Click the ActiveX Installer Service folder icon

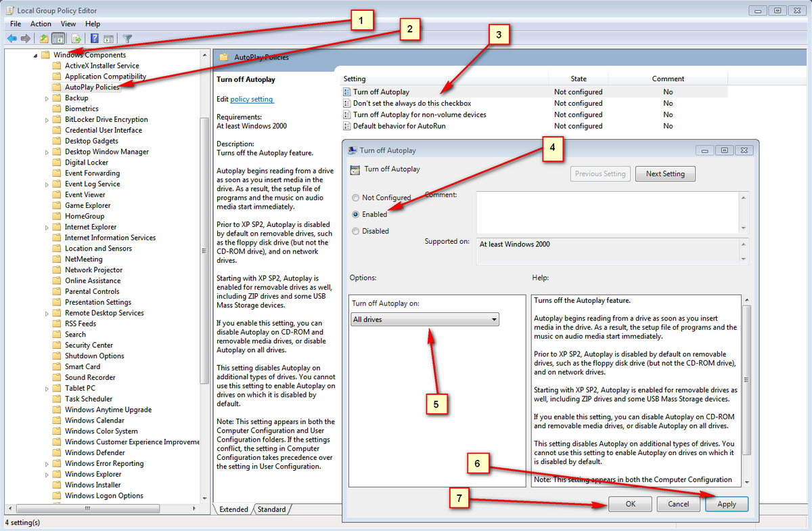tap(57, 66)
